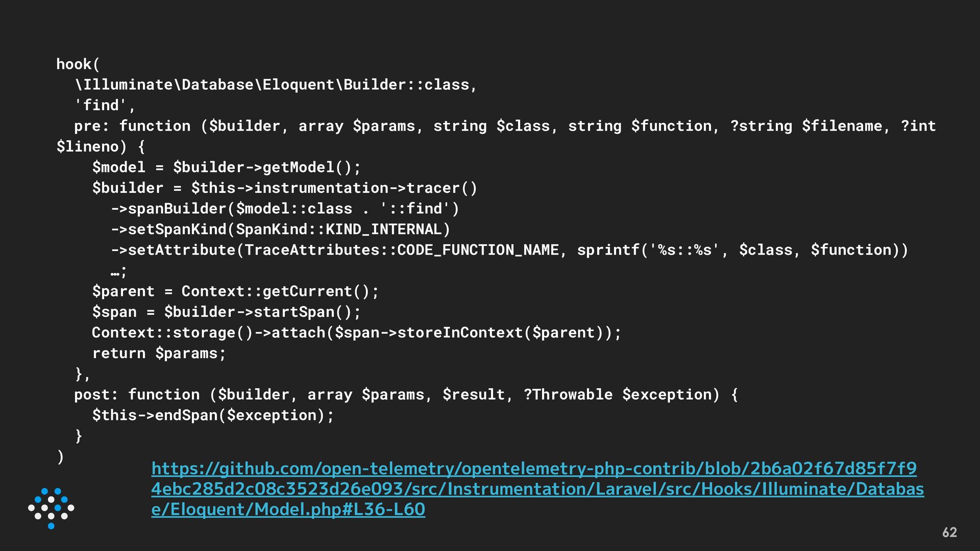The height and width of the screenshot is (551, 980).
Task: Click the $model = $builder->getModel() line
Action: coord(226,167)
